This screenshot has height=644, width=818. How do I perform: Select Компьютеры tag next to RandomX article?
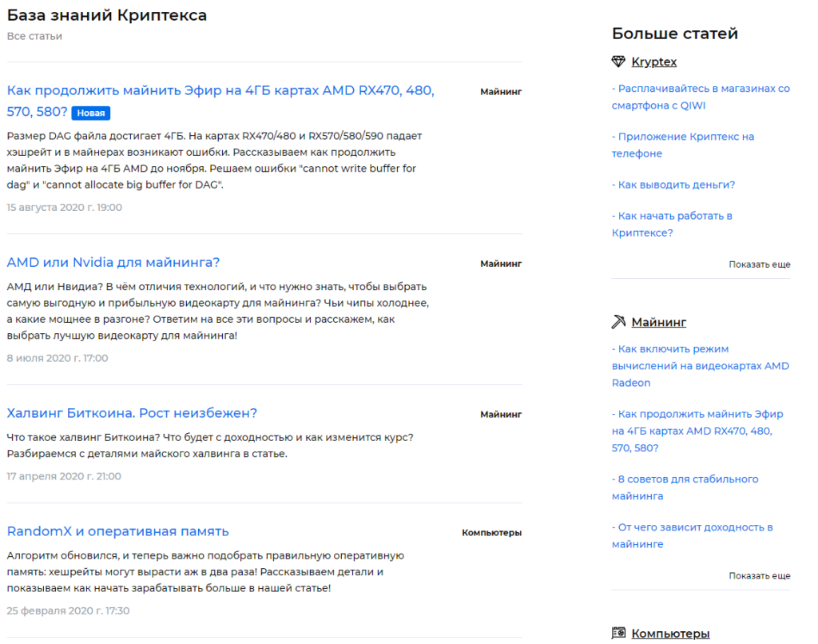click(491, 532)
